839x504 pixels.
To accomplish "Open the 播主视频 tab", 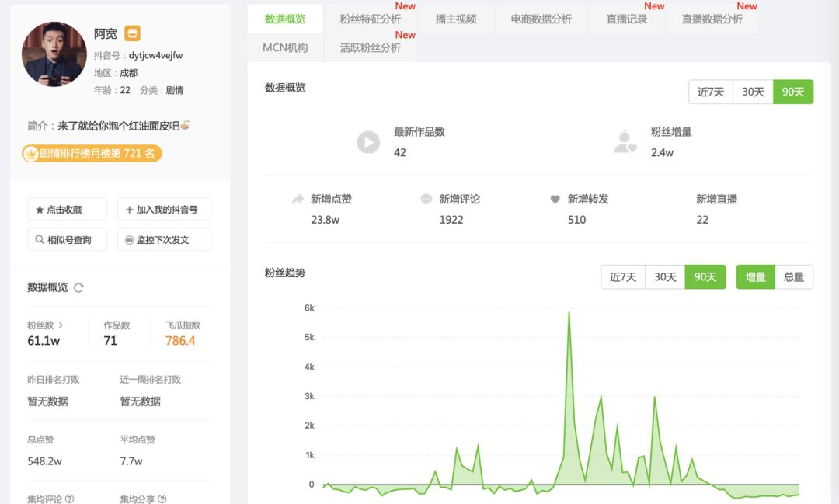I will (456, 19).
